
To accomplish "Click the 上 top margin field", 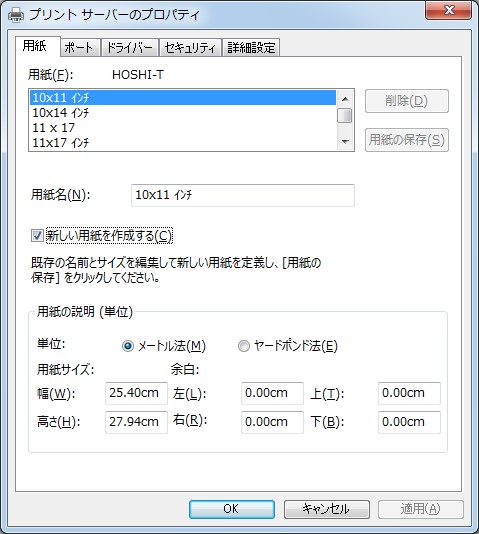I will (409, 393).
